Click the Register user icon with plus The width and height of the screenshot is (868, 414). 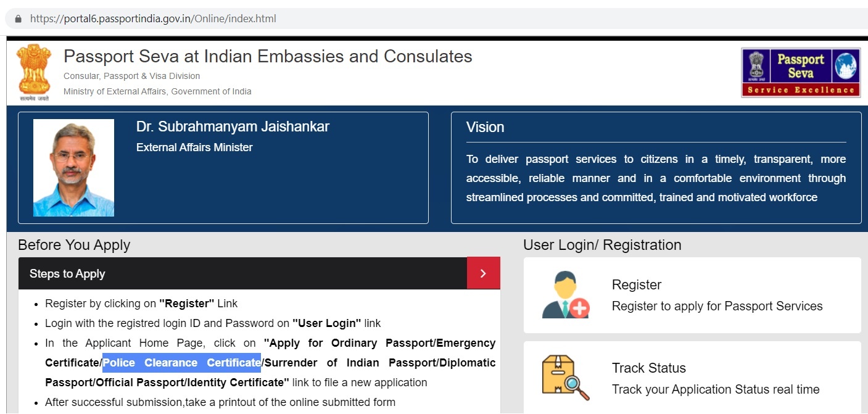[565, 295]
